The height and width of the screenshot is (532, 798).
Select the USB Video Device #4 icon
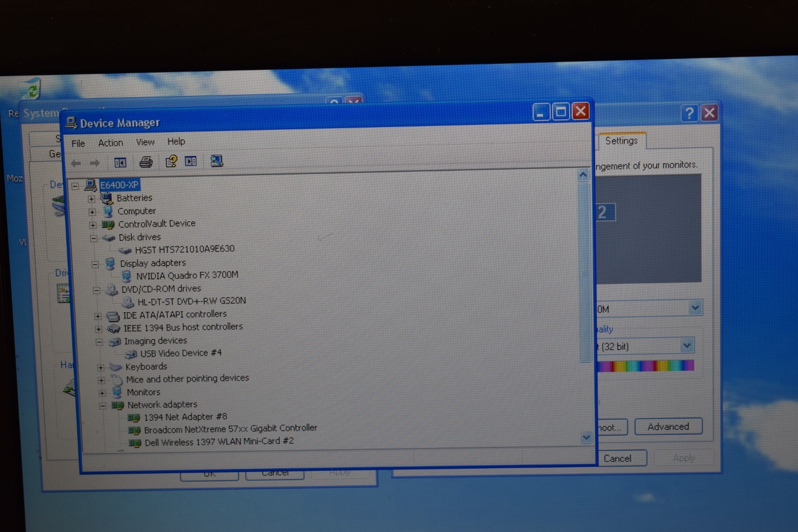pos(131,355)
